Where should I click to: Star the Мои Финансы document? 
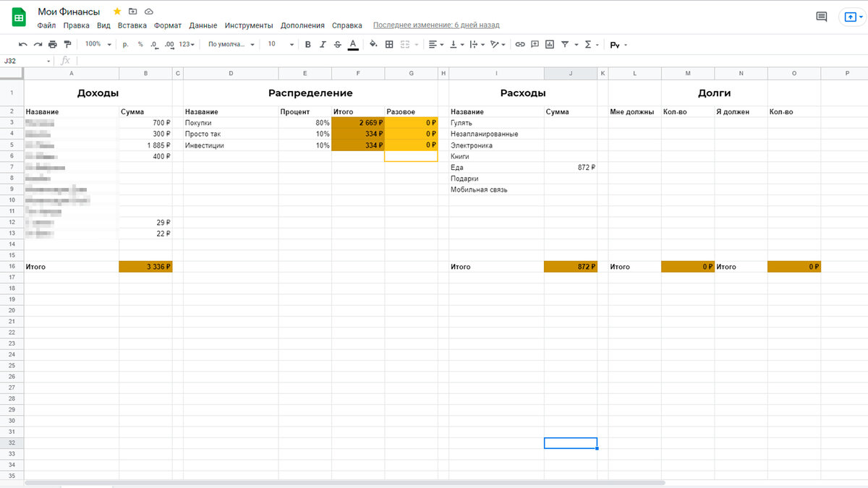[x=117, y=12]
